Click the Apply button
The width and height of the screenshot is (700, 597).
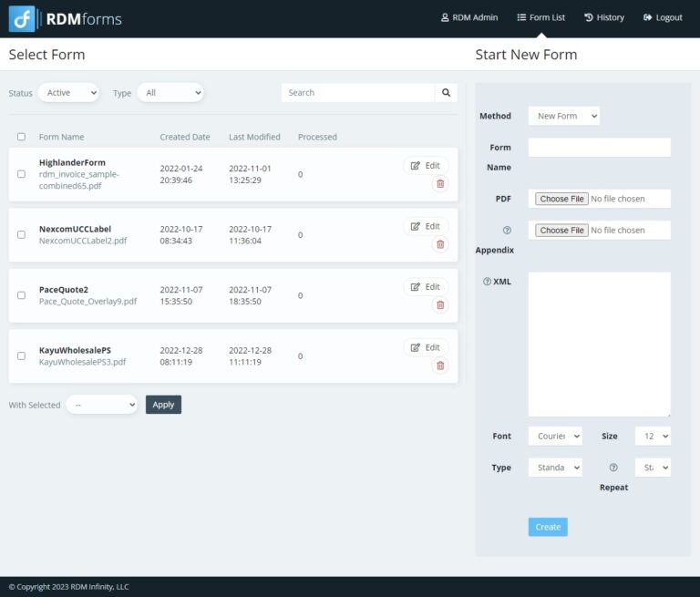tap(163, 405)
